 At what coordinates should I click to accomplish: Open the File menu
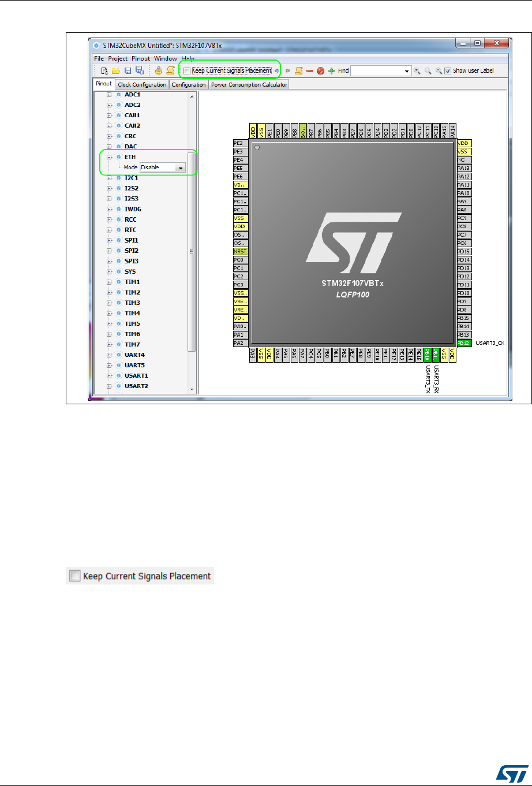(x=99, y=58)
